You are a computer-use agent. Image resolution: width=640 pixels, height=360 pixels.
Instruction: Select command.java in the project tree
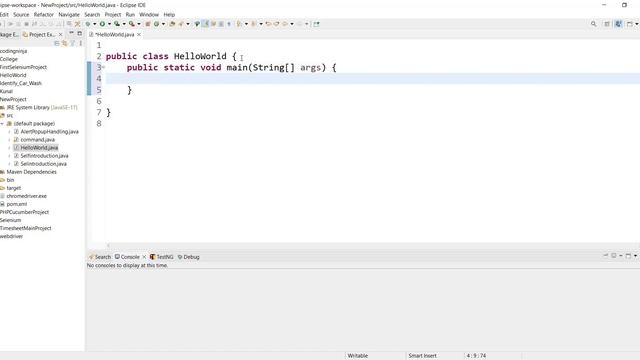tap(38, 140)
